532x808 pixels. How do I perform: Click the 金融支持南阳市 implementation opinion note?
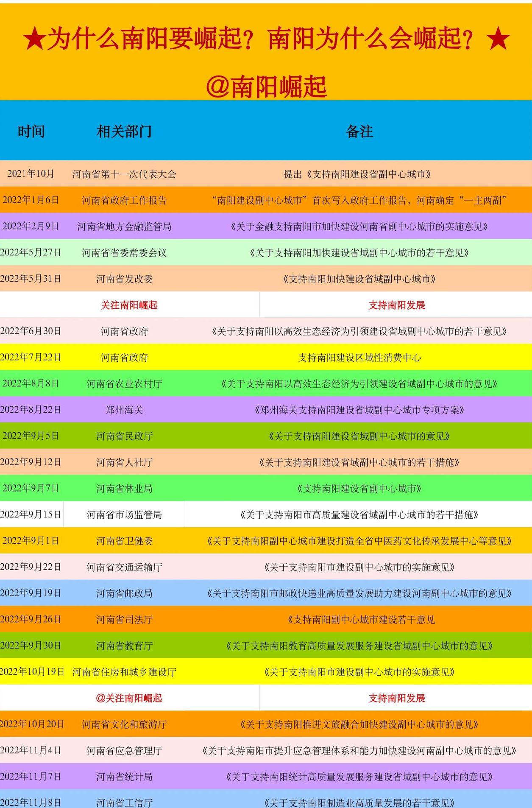coord(359,227)
